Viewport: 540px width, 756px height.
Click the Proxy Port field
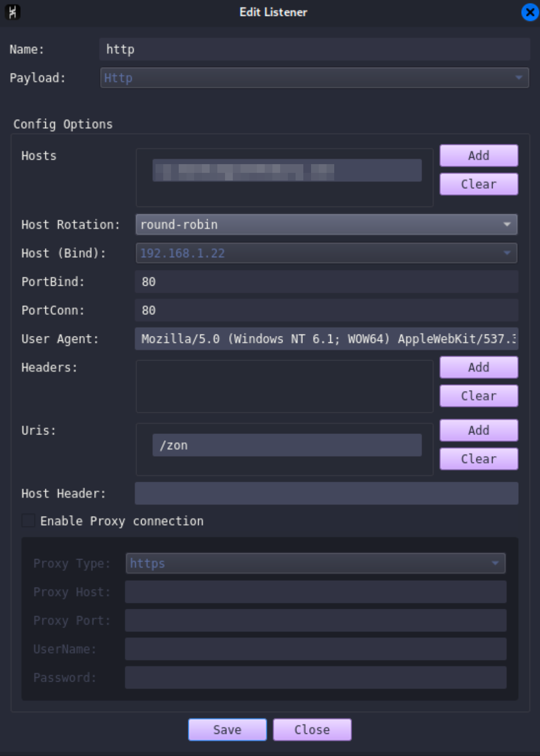point(315,620)
